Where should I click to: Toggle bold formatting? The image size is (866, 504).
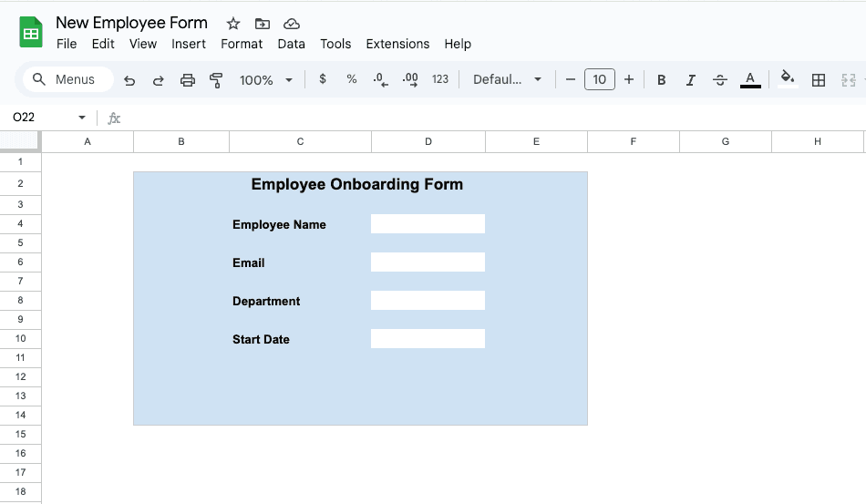(x=661, y=80)
